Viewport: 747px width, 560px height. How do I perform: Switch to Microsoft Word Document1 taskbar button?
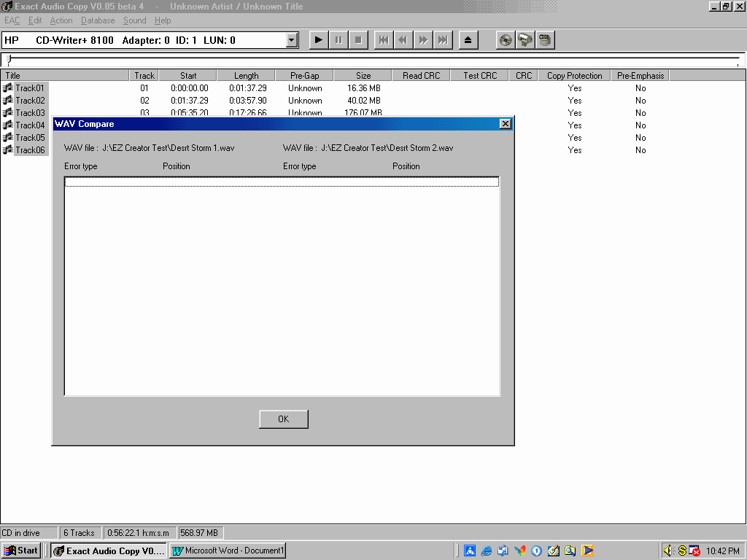click(x=228, y=551)
